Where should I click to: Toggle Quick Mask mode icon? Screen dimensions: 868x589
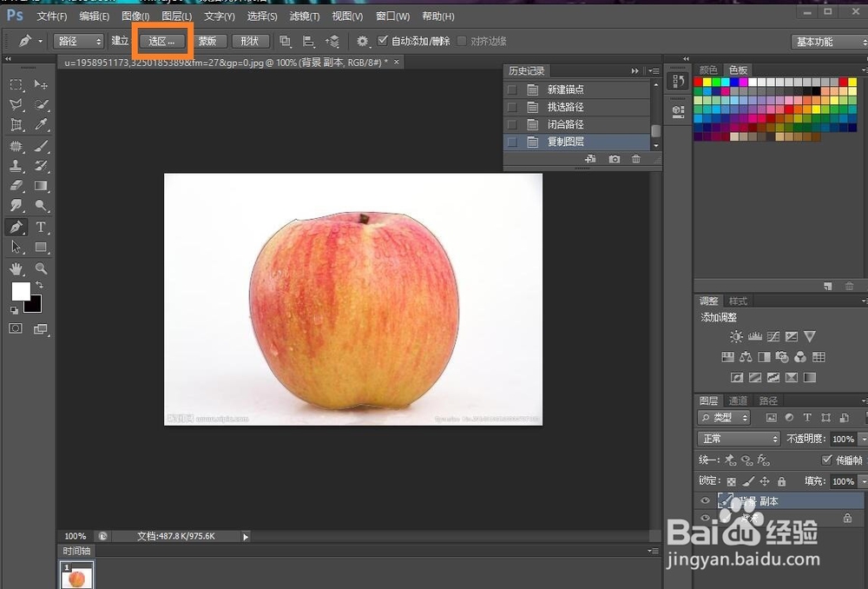tap(16, 328)
